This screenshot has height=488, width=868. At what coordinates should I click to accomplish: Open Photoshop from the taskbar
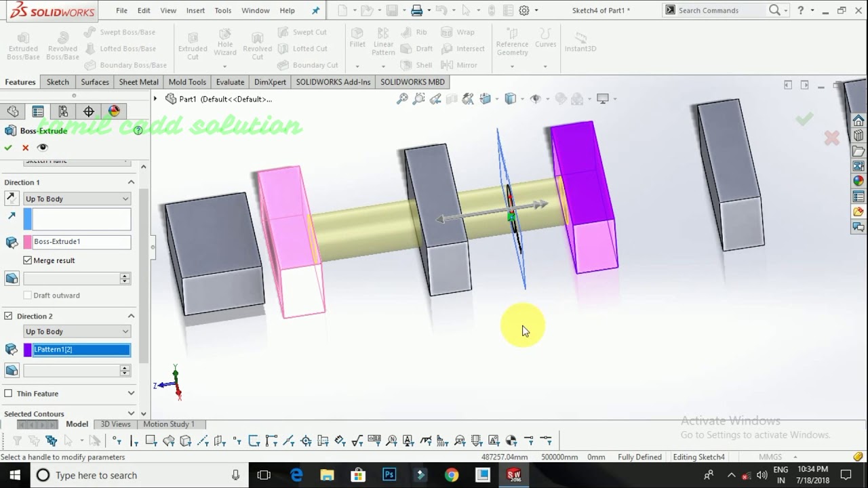pyautogui.click(x=389, y=475)
